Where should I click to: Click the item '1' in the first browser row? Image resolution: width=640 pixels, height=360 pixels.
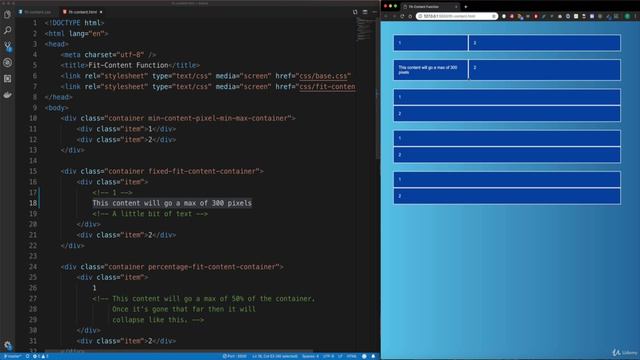pyautogui.click(x=431, y=43)
